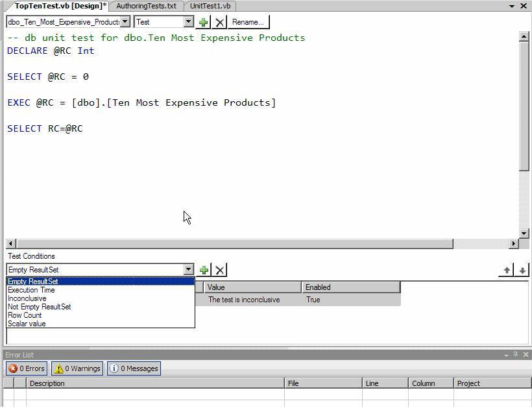532x408 pixels.
Task: Click the green plus icon beside Test dropdown
Action: (203, 22)
